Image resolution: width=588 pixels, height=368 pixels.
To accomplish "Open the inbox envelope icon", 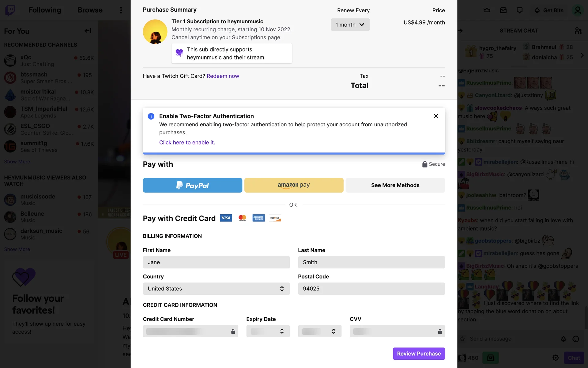I will pyautogui.click(x=503, y=10).
